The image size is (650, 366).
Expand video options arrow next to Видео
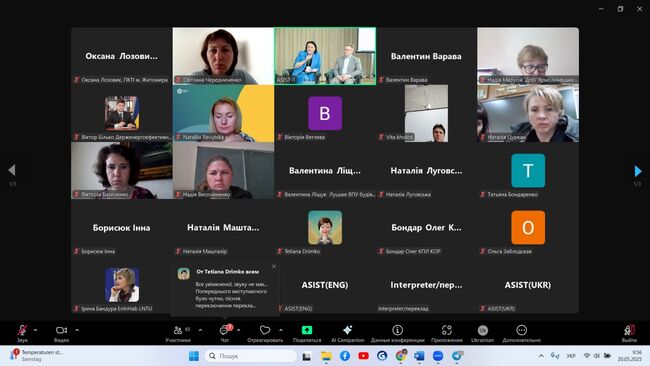pyautogui.click(x=77, y=330)
